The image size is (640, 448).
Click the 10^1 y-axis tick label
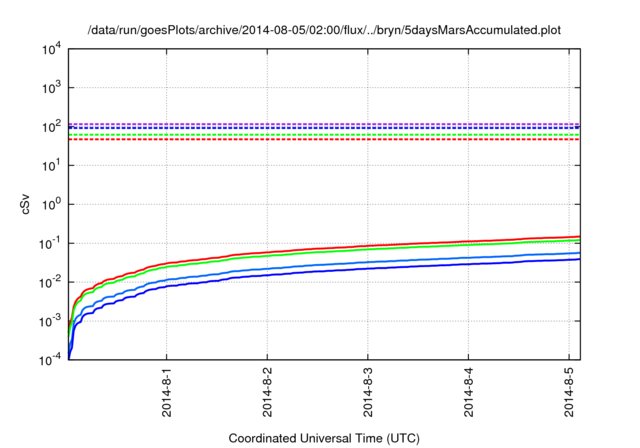click(x=51, y=165)
